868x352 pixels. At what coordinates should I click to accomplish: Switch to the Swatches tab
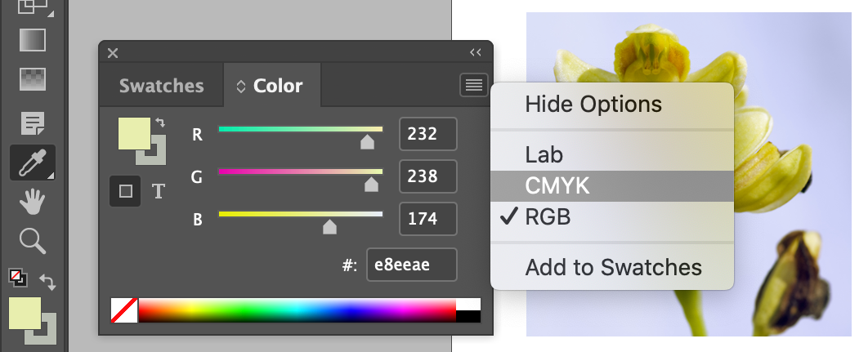[x=162, y=86]
